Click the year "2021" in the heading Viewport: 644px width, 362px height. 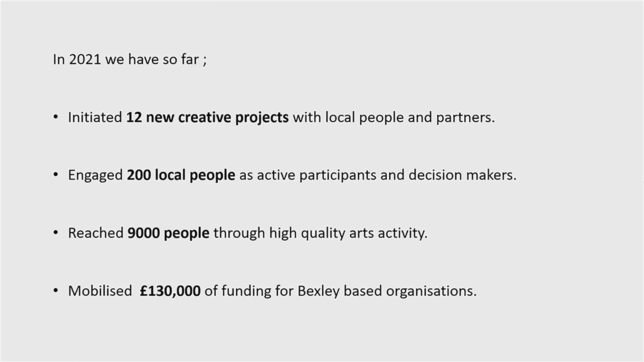click(85, 60)
